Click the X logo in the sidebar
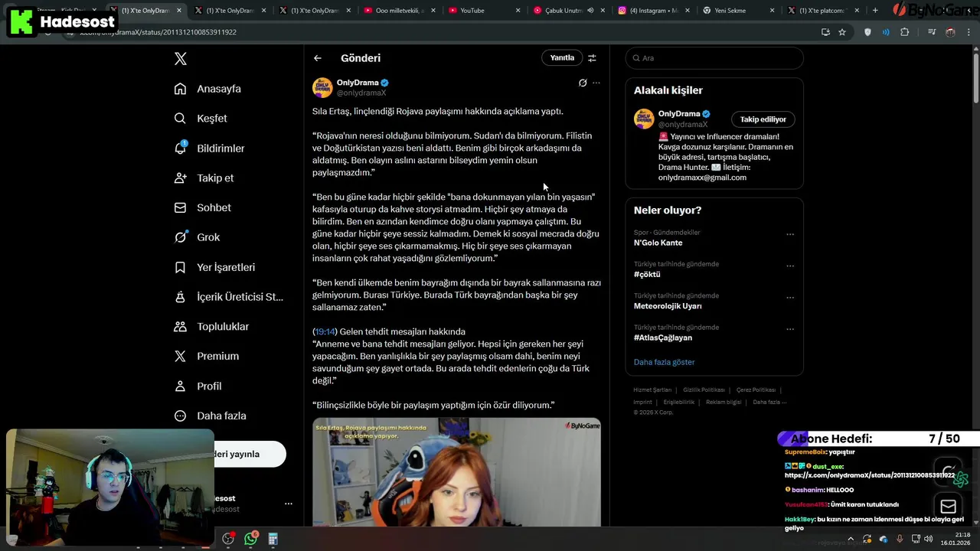The image size is (980, 551). coord(180,59)
